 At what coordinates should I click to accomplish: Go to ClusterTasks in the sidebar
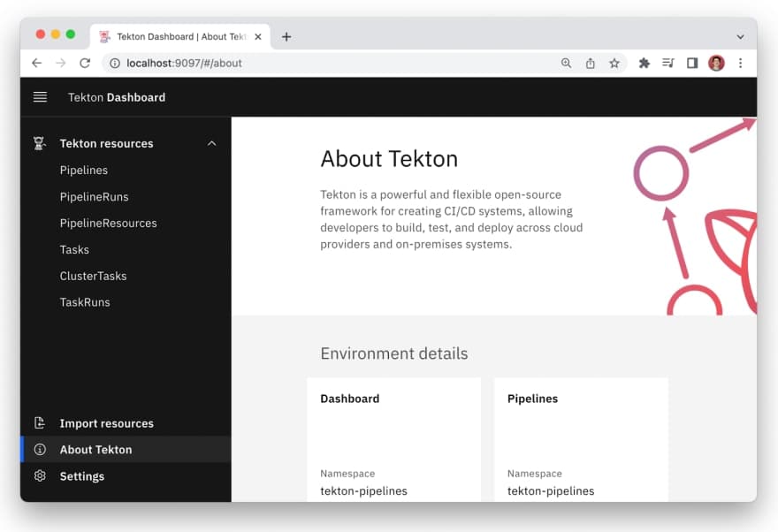[94, 276]
